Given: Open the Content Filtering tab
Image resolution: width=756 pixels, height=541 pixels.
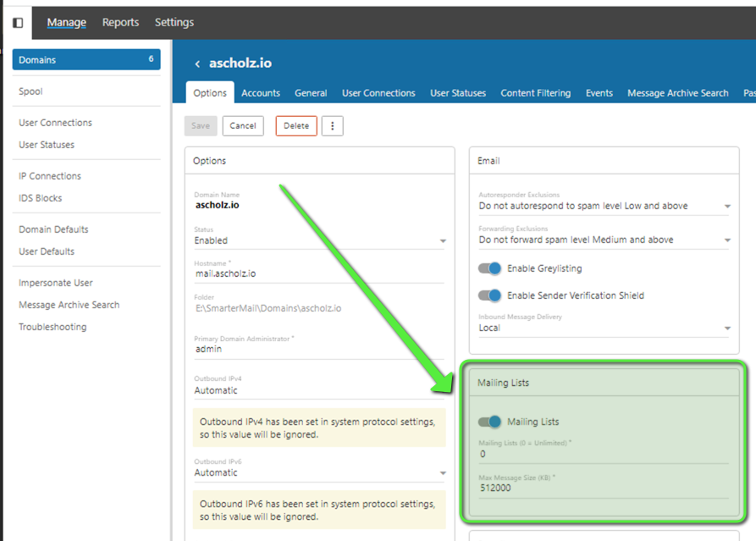Looking at the screenshot, I should 535,93.
